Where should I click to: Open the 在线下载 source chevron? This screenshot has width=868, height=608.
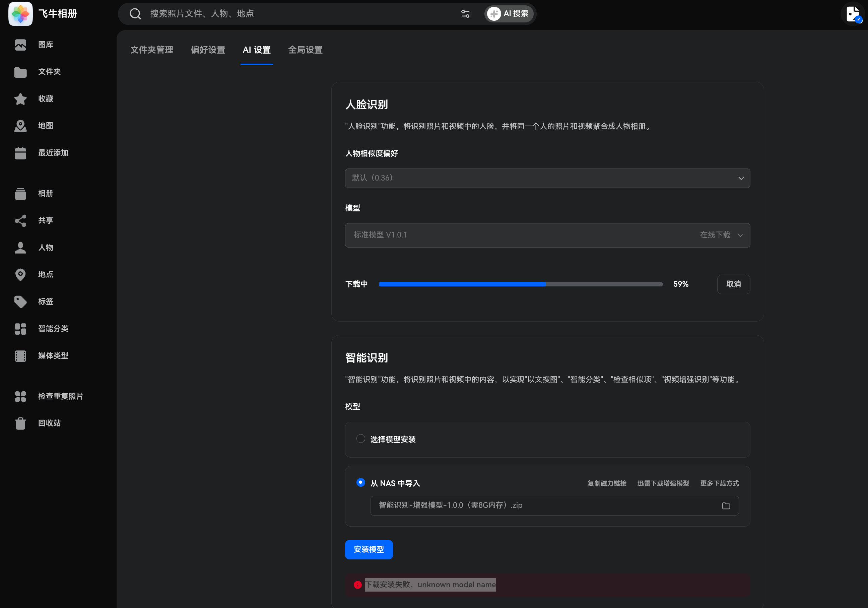740,235
